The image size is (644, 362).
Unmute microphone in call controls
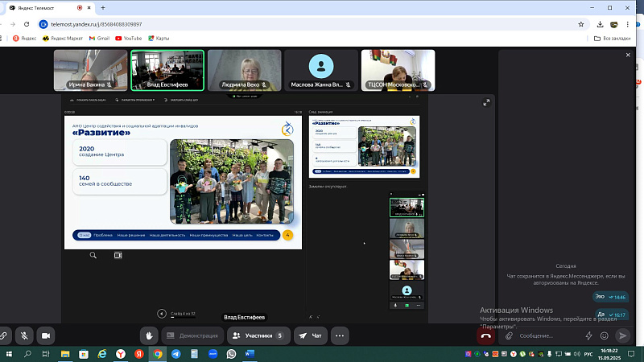[24, 335]
